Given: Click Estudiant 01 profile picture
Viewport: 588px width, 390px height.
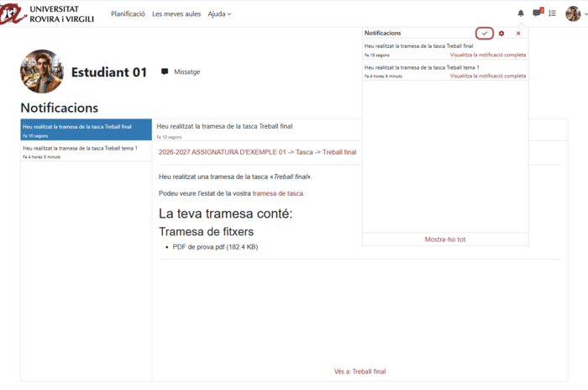Looking at the screenshot, I should tap(42, 71).
